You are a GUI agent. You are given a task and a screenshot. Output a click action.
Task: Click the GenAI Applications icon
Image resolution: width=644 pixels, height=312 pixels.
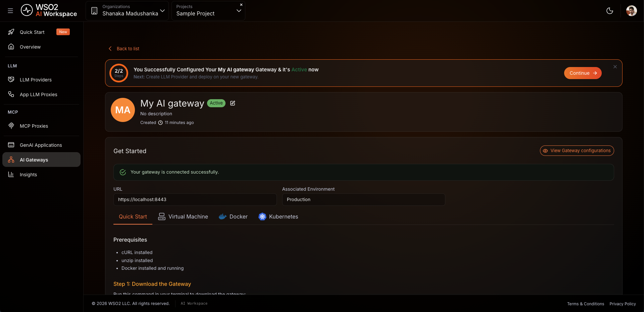pyautogui.click(x=11, y=145)
